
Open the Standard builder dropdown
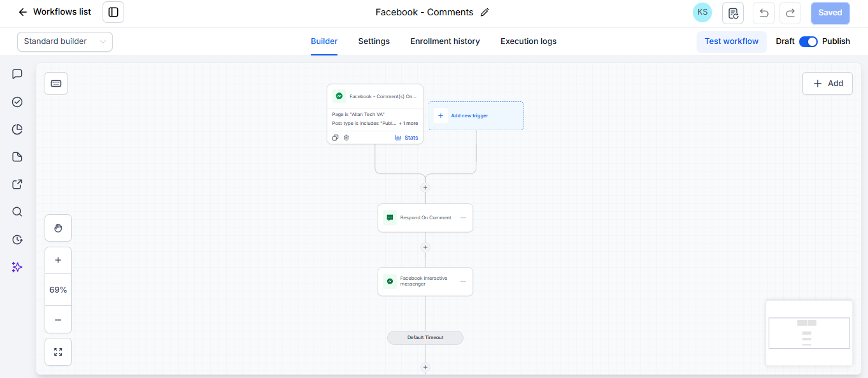coord(65,41)
